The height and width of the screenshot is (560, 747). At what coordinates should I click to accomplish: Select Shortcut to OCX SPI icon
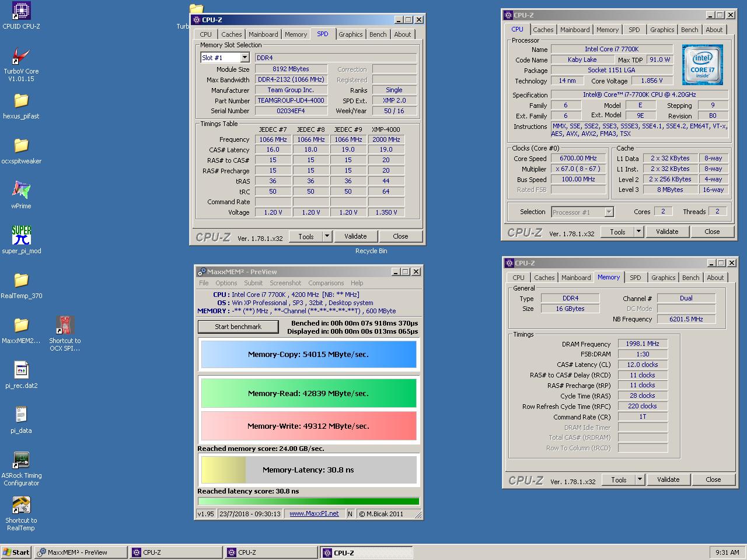[x=65, y=325]
